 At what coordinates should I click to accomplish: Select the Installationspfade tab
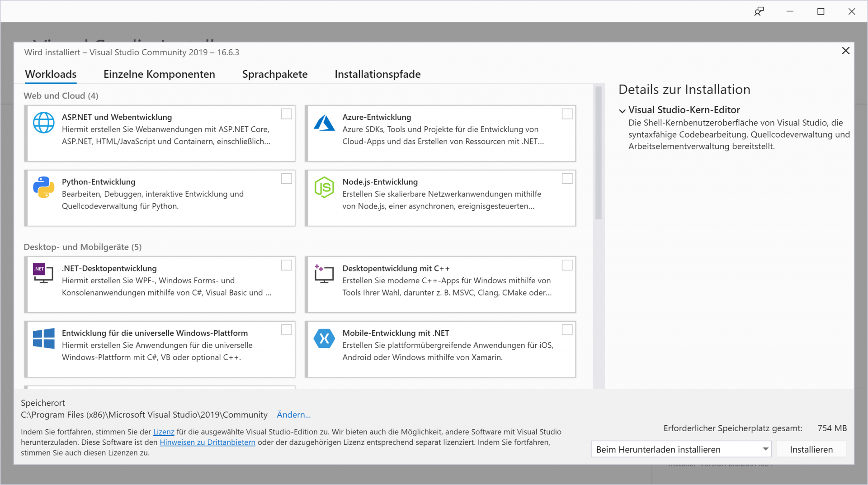click(377, 74)
